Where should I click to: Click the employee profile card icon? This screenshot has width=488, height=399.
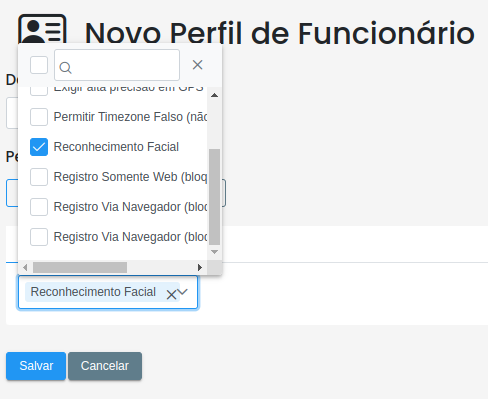click(42, 29)
